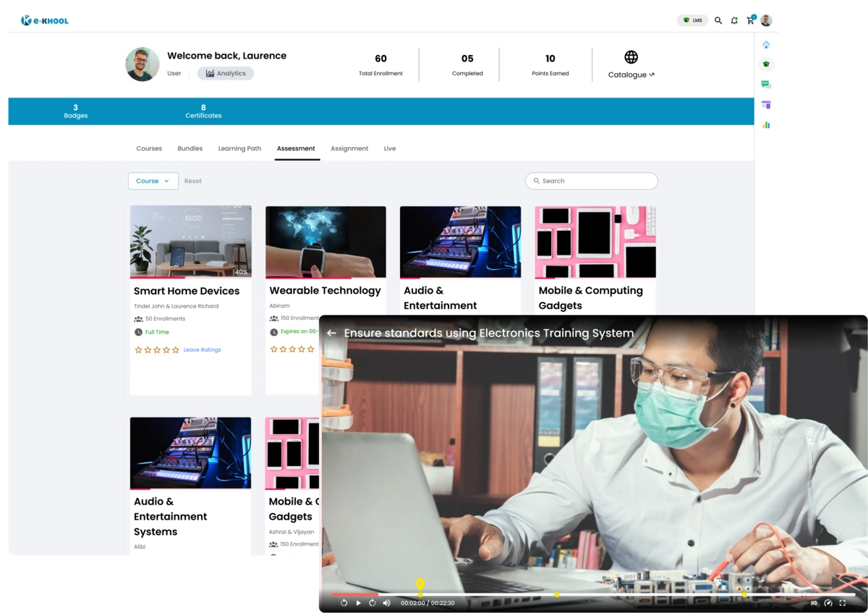Open search from the top navigation bar
This screenshot has height=613, width=868.
[x=718, y=20]
